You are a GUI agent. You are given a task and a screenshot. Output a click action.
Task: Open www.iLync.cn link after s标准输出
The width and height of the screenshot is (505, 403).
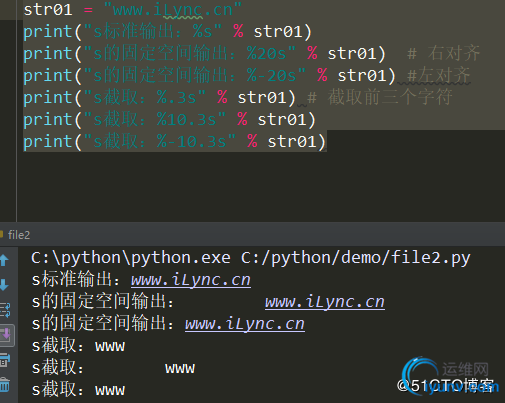pos(191,280)
